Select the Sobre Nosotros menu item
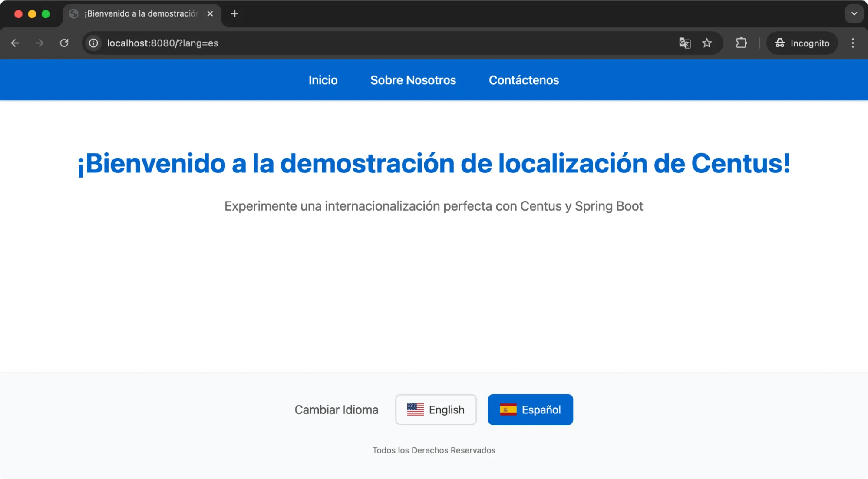Viewport: 868px width, 479px height. pos(413,80)
